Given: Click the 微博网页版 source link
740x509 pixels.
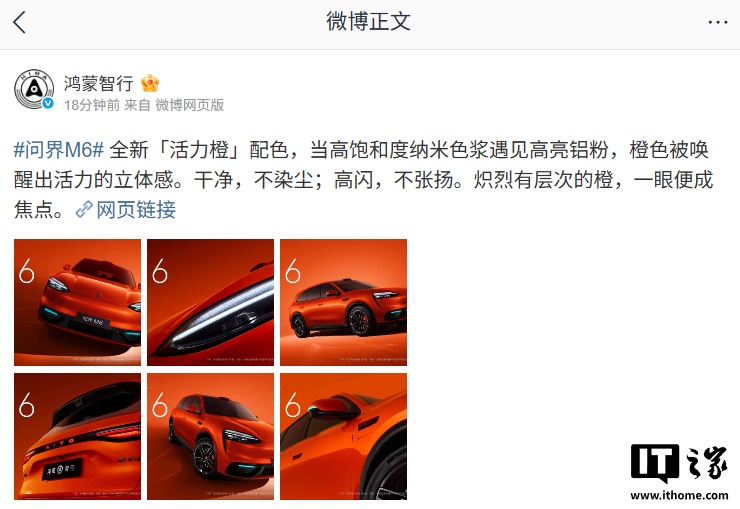Looking at the screenshot, I should click(190, 105).
